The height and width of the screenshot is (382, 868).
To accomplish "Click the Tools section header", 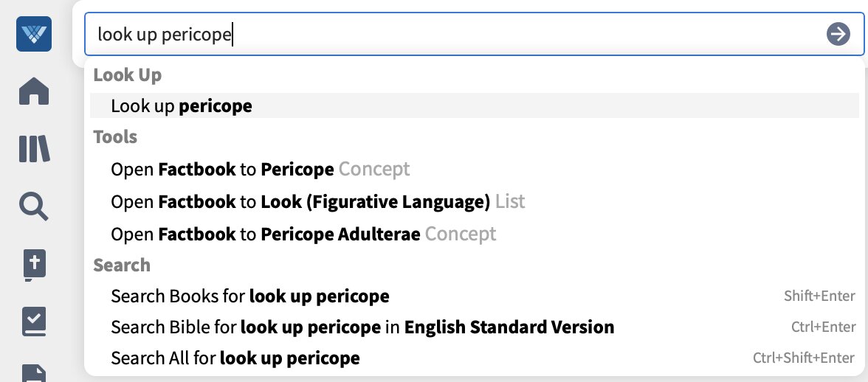I will click(x=115, y=137).
